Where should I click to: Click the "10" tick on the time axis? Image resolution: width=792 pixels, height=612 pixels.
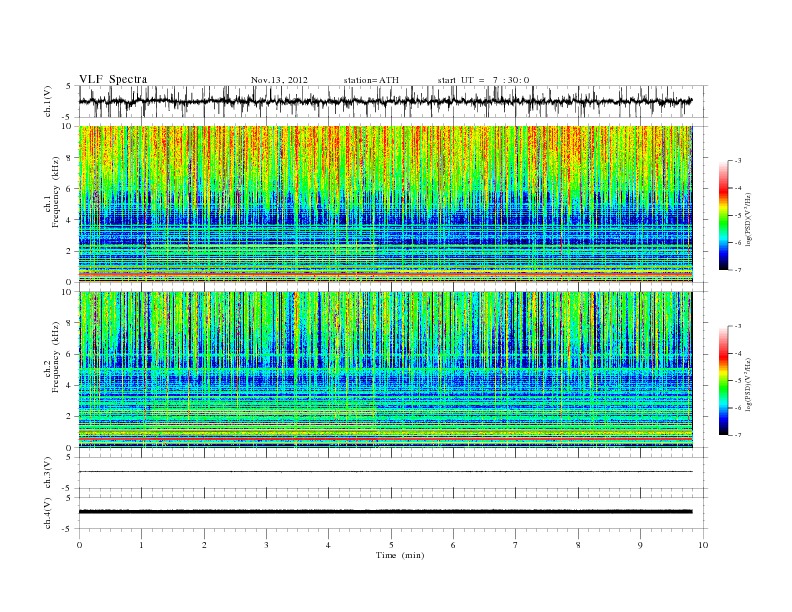coord(703,545)
